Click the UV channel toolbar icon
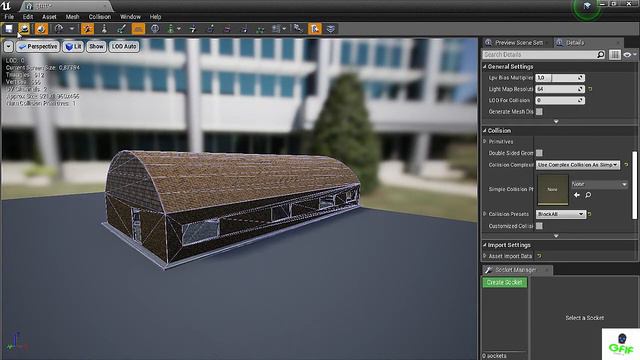The image size is (640, 360). coord(59,29)
